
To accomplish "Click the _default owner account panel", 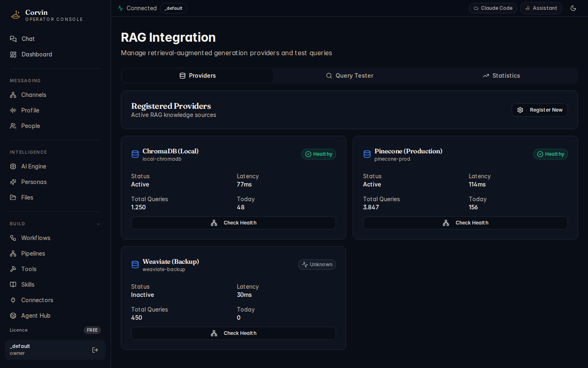I will coord(55,350).
